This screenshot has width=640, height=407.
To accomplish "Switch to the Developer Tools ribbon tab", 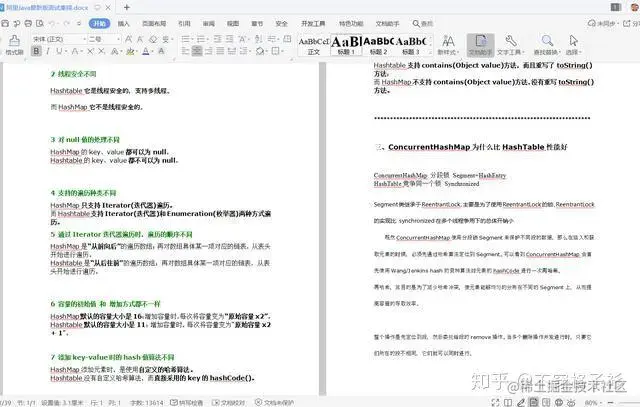I will click(x=313, y=24).
